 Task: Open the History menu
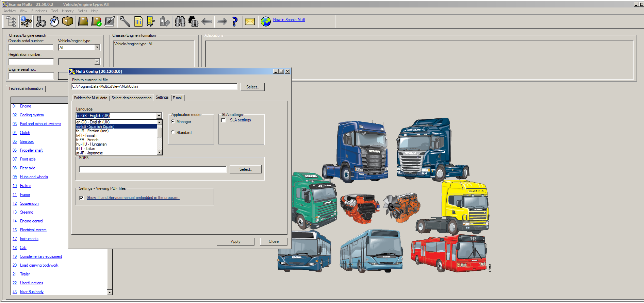[68, 11]
